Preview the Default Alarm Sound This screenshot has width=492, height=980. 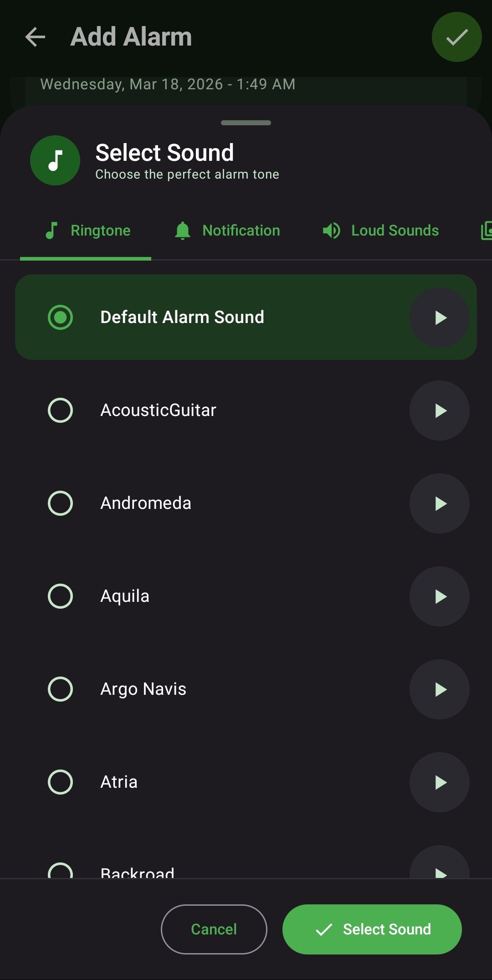tap(439, 318)
